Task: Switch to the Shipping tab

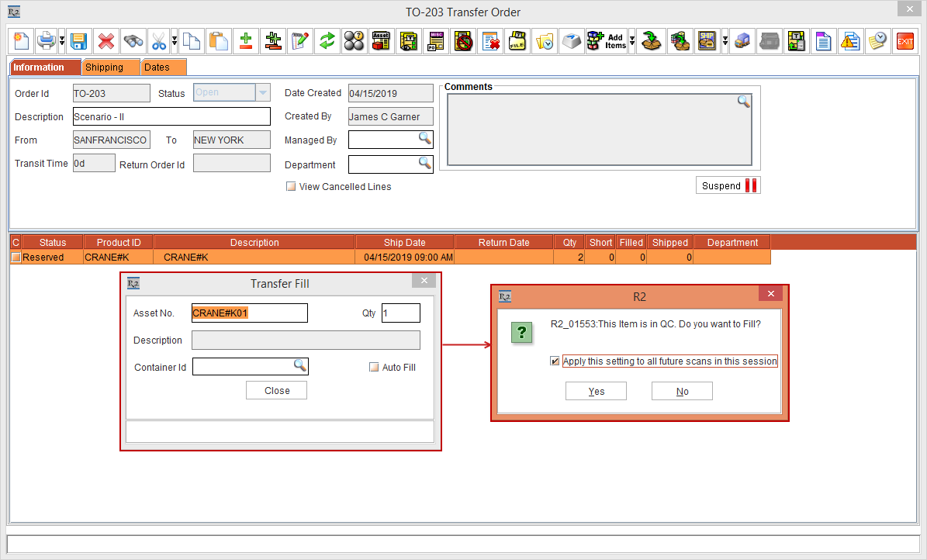Action: (x=105, y=67)
